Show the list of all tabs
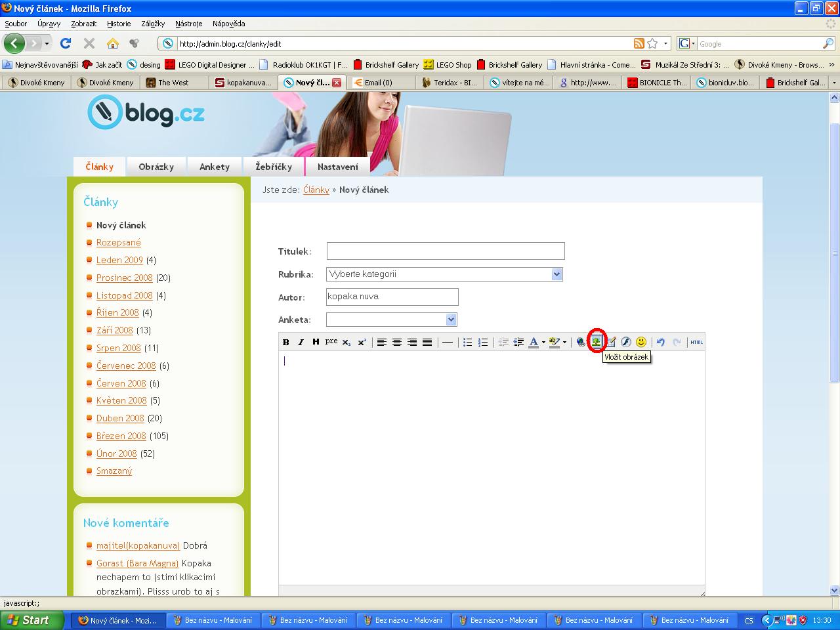The width and height of the screenshot is (840, 630). 834,83
